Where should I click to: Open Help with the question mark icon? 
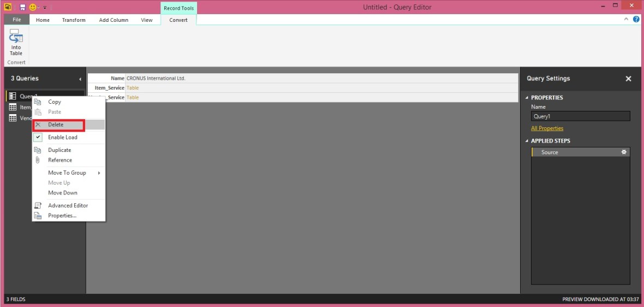pos(636,19)
